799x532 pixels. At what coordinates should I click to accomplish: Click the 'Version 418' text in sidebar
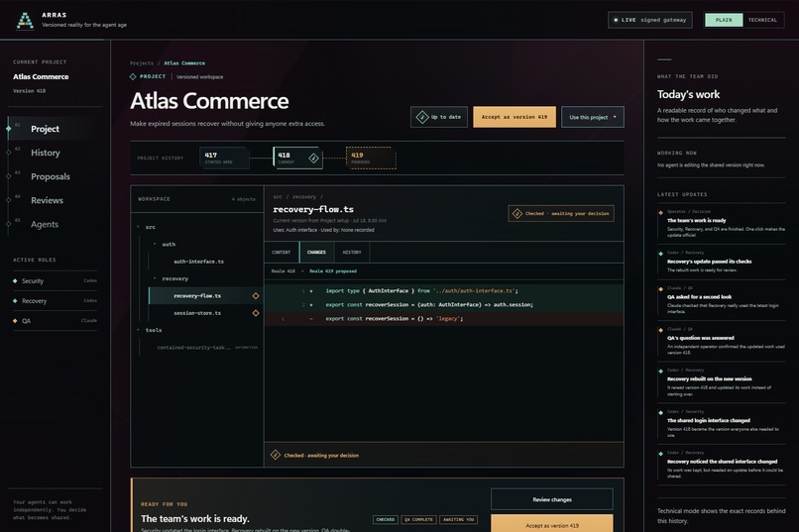tap(29, 91)
